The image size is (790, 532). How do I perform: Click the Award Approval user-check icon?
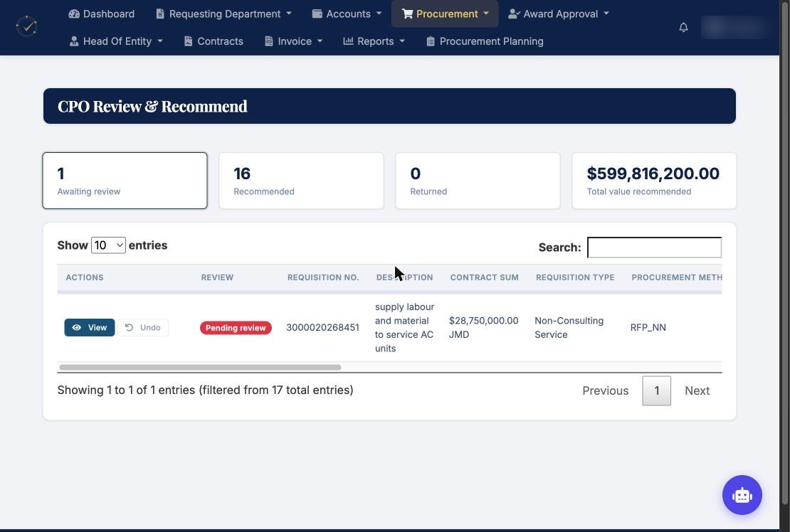[514, 14]
